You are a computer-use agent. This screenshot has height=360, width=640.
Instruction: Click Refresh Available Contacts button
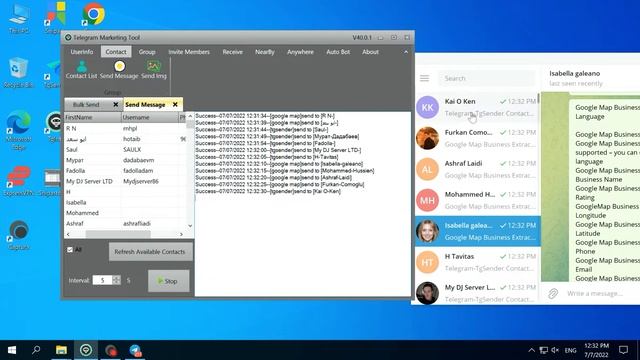[150, 252]
